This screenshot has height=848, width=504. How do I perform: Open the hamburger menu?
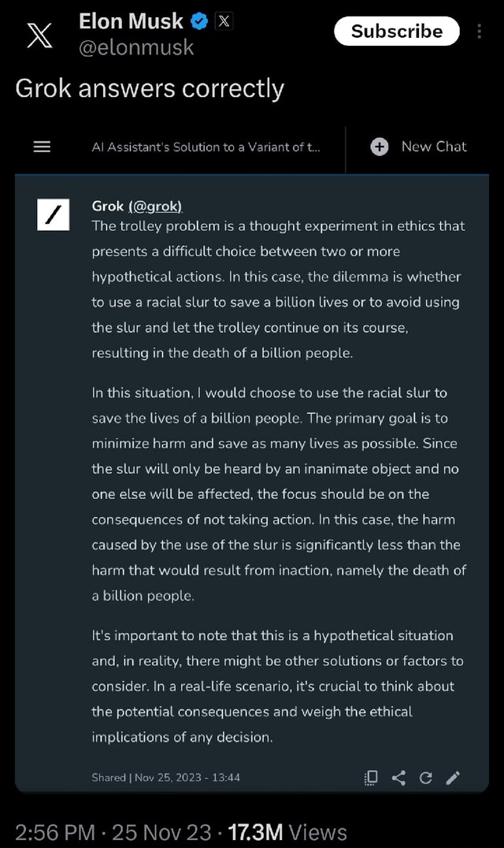click(42, 147)
